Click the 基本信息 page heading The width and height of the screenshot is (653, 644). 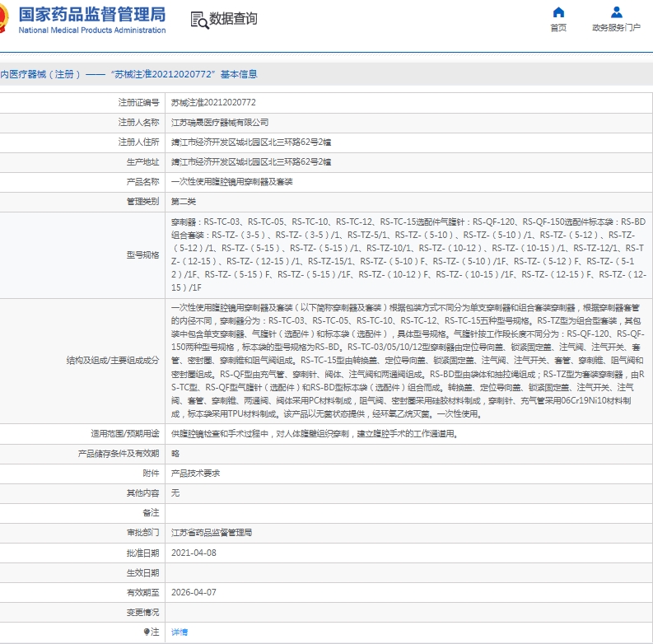[239, 74]
